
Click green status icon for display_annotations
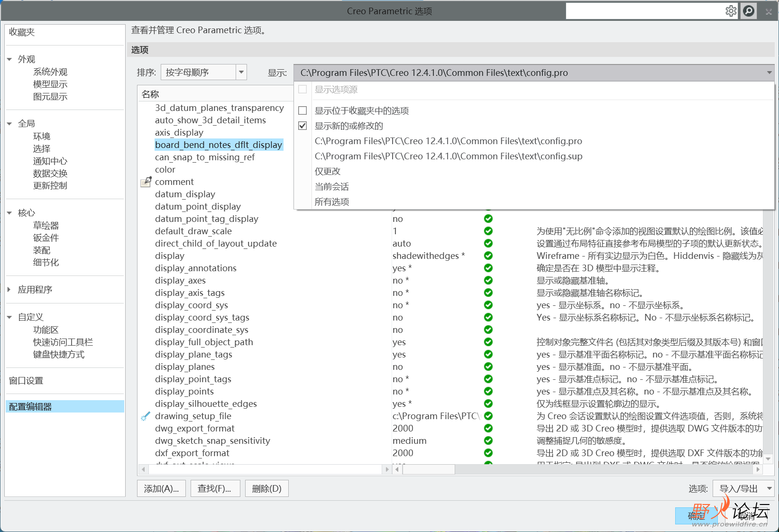point(488,268)
